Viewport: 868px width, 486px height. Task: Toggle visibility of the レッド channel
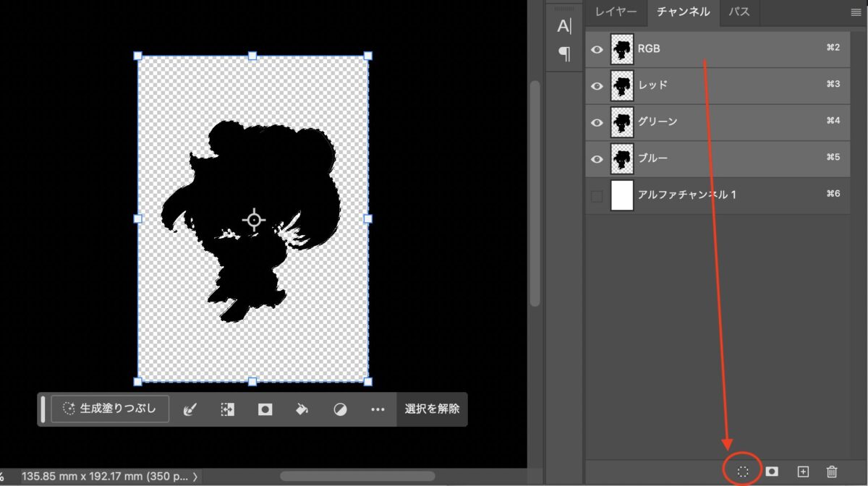(x=597, y=85)
